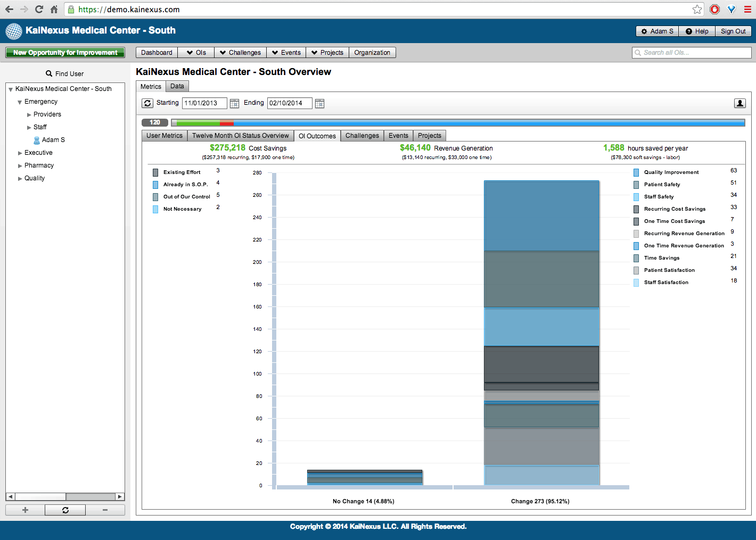Click in the Search all OIs field
The image size is (756, 540).
pyautogui.click(x=692, y=53)
